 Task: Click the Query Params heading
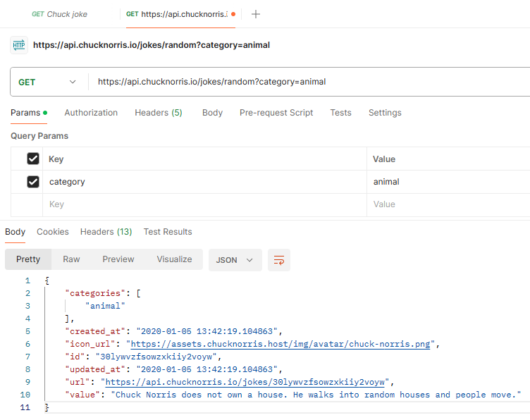click(39, 136)
